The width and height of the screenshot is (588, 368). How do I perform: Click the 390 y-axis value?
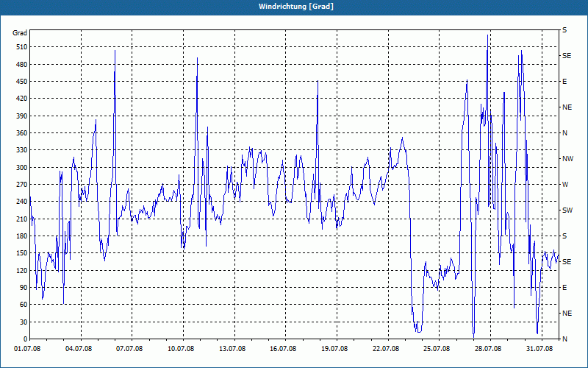click(22, 116)
